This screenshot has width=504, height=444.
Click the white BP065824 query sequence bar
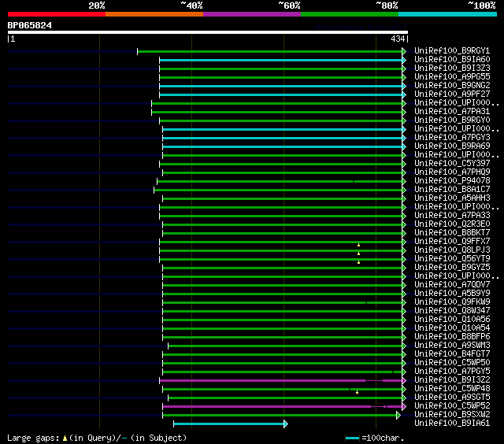[207, 32]
